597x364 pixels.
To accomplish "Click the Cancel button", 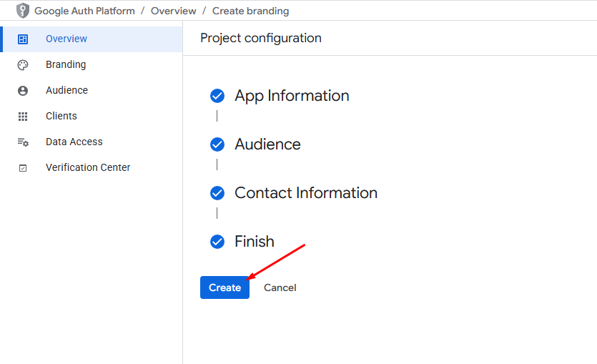I will (x=280, y=287).
